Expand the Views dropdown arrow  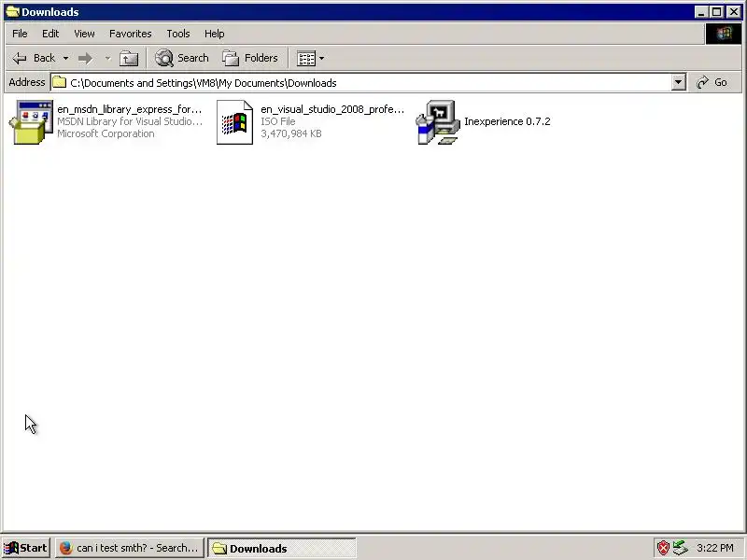click(x=321, y=59)
